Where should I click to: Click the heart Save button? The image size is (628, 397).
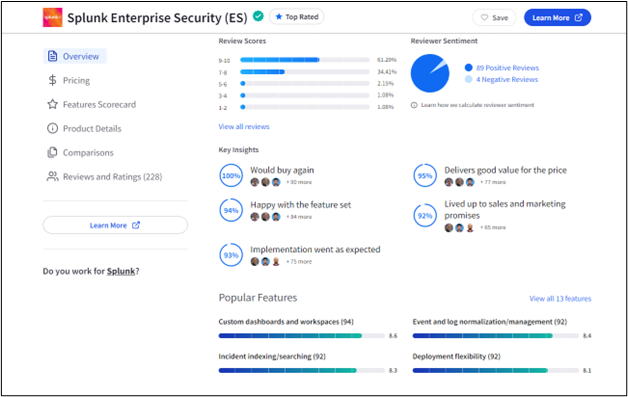495,18
